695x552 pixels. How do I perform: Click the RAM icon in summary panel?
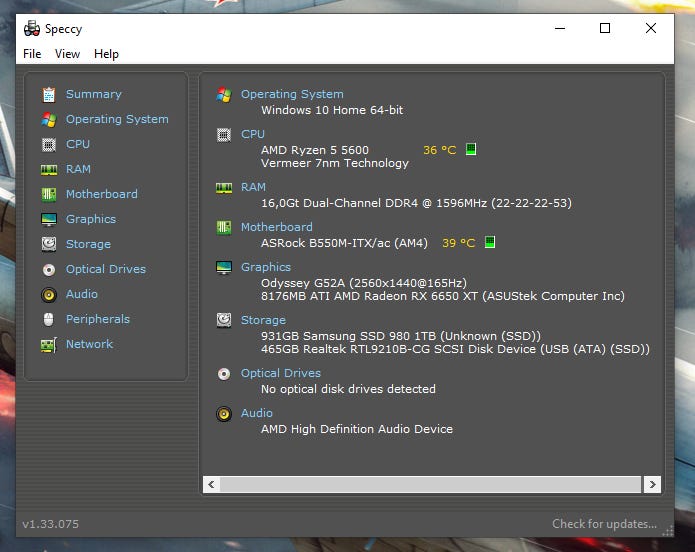(224, 188)
